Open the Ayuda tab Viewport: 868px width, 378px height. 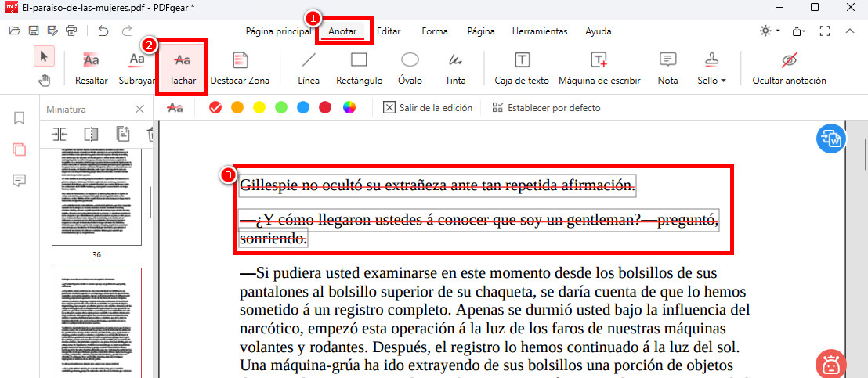click(x=599, y=31)
